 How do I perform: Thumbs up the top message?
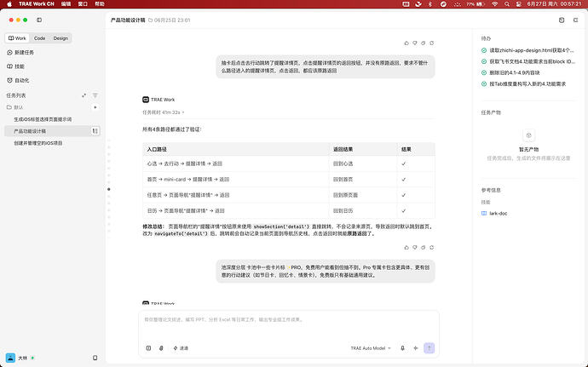[x=406, y=43]
